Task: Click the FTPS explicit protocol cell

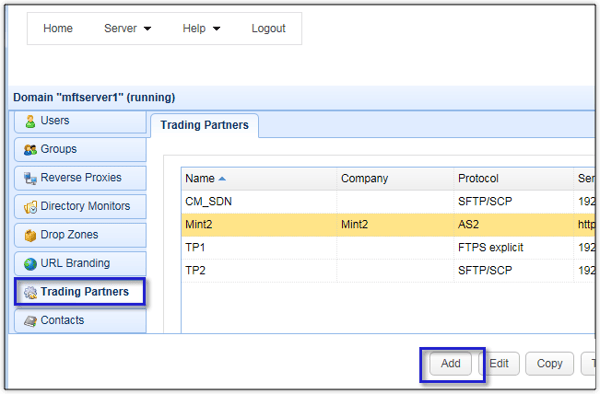Action: click(x=514, y=247)
